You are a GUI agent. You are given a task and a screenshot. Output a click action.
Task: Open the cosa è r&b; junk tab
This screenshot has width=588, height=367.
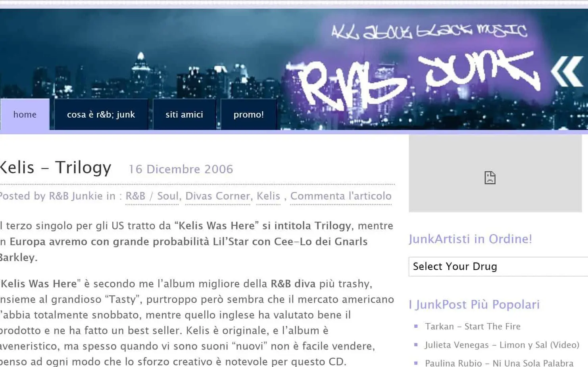point(101,114)
